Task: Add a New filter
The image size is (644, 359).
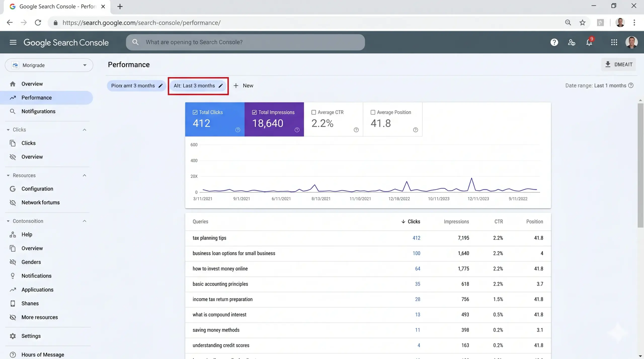Action: [243, 86]
